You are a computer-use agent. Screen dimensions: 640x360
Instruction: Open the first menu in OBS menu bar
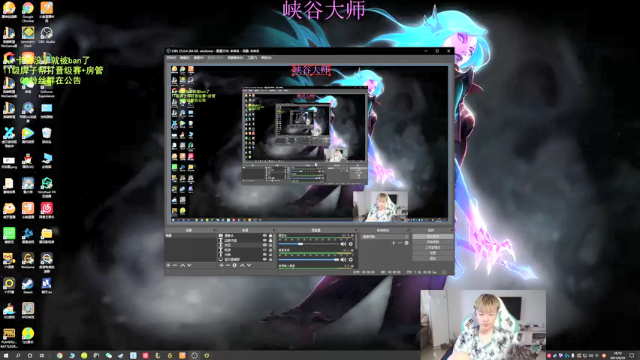click(x=171, y=58)
